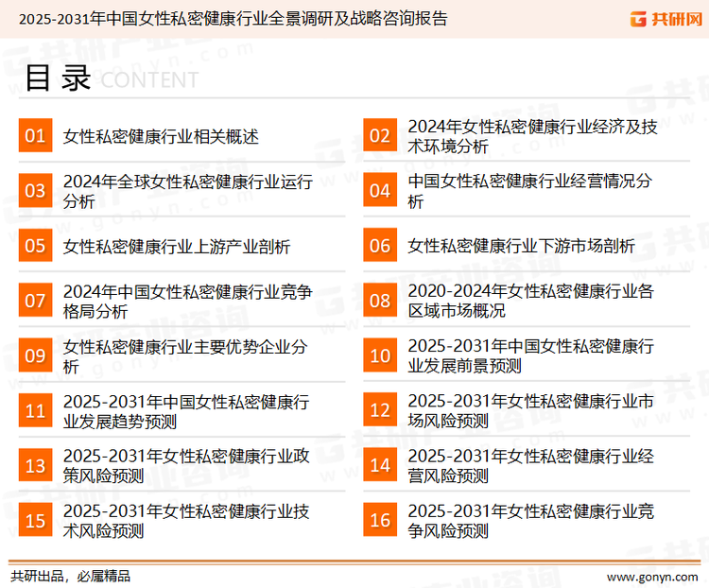Open chapter 2025-2031年女性私密健康行业市场风险预测
709x588 pixels.
click(x=531, y=410)
